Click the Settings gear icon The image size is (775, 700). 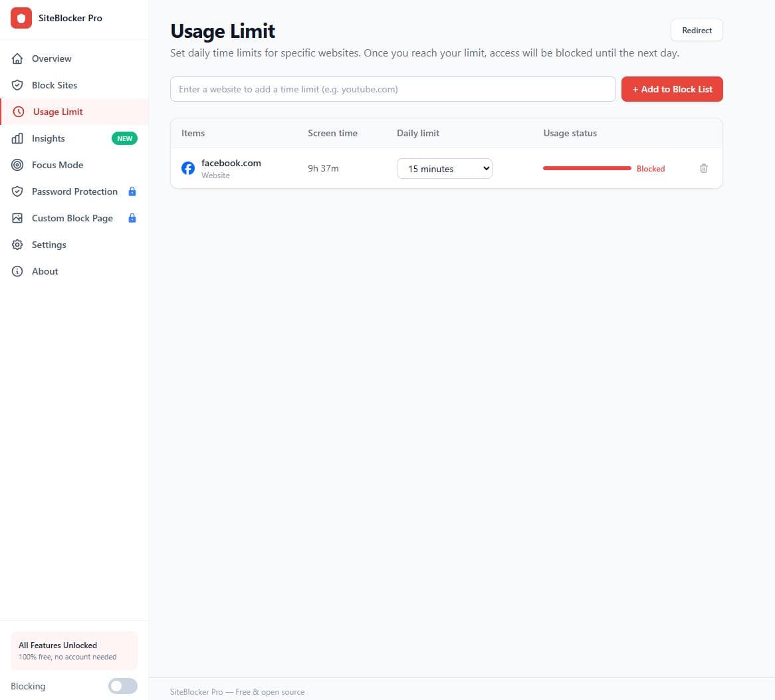pos(17,245)
